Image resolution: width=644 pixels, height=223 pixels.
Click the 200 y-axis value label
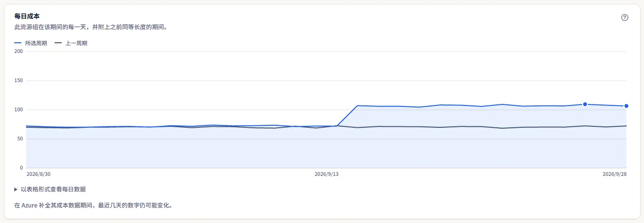(x=19, y=51)
